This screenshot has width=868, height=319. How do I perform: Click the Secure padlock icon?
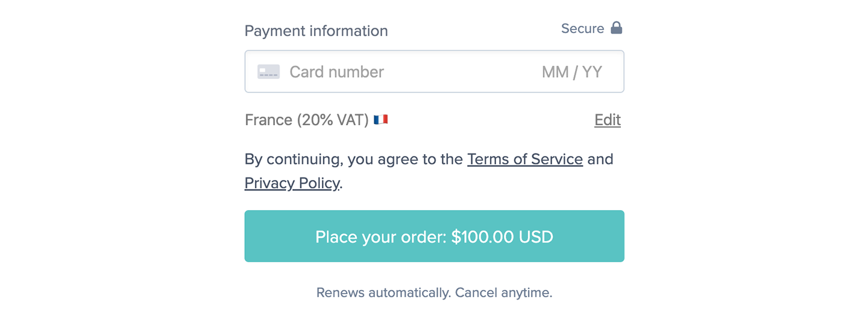(x=616, y=28)
